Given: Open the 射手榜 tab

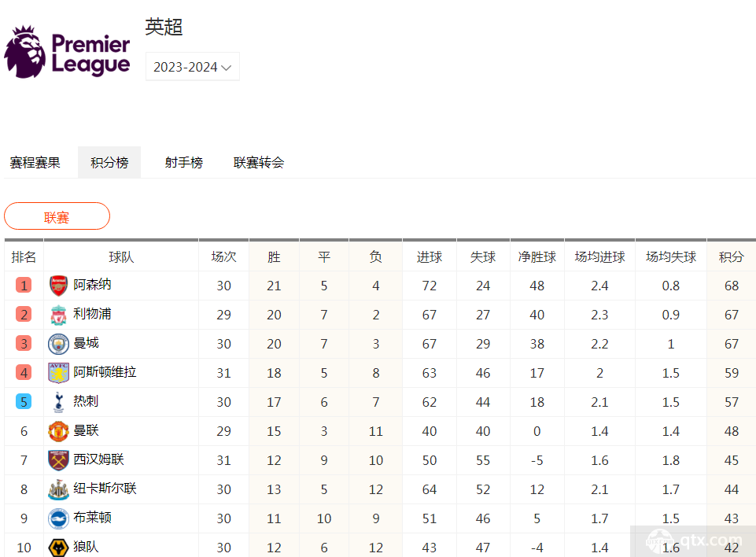Looking at the screenshot, I should coord(184,163).
